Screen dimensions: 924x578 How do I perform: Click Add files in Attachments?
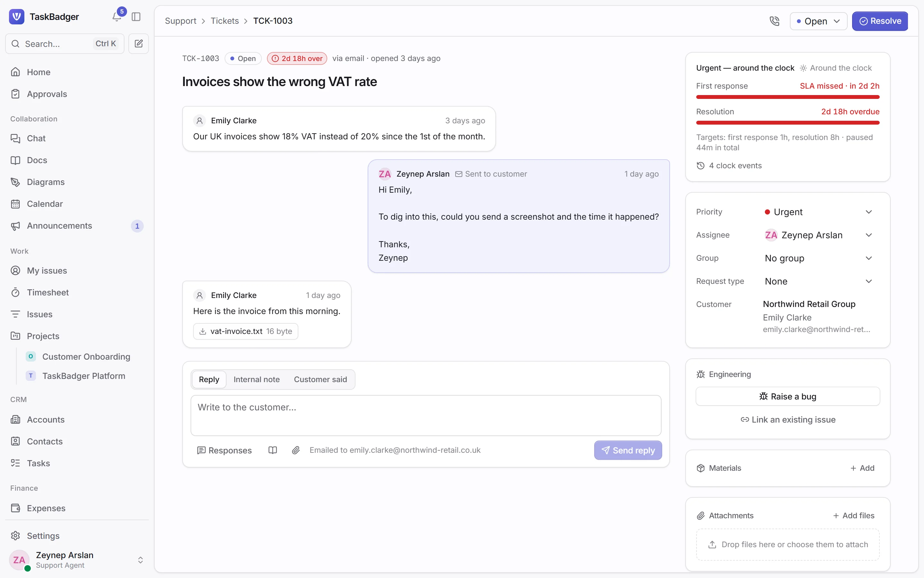854,516
